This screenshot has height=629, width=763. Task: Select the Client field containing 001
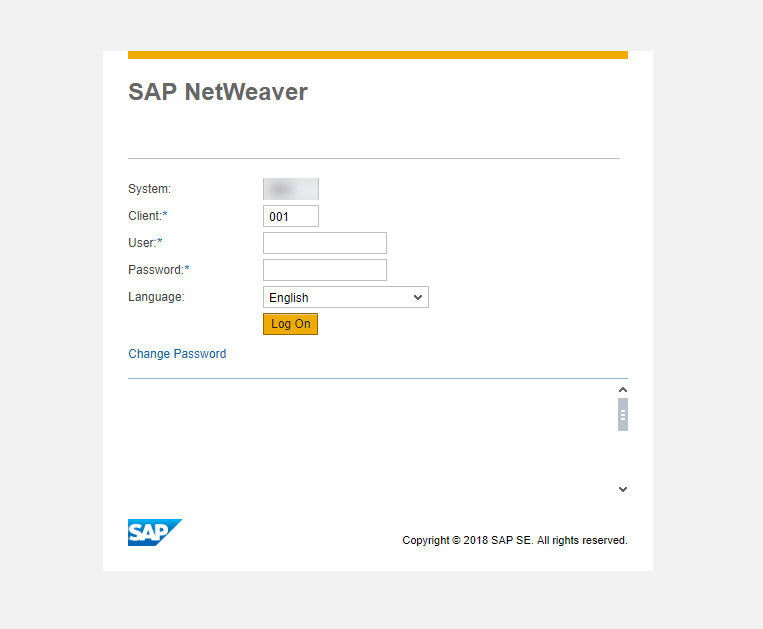coord(291,216)
